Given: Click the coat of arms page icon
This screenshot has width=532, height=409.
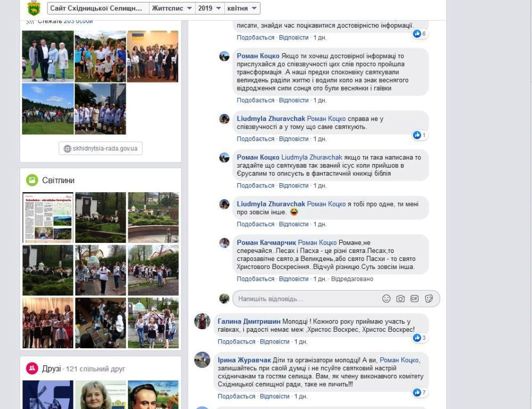Looking at the screenshot, I should 34,8.
